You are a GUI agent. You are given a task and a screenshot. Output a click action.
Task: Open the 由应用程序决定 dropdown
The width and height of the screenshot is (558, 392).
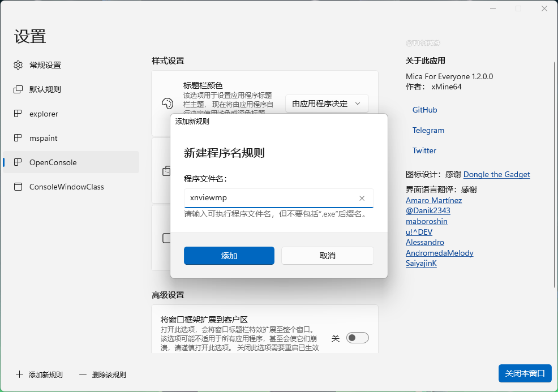click(x=327, y=104)
